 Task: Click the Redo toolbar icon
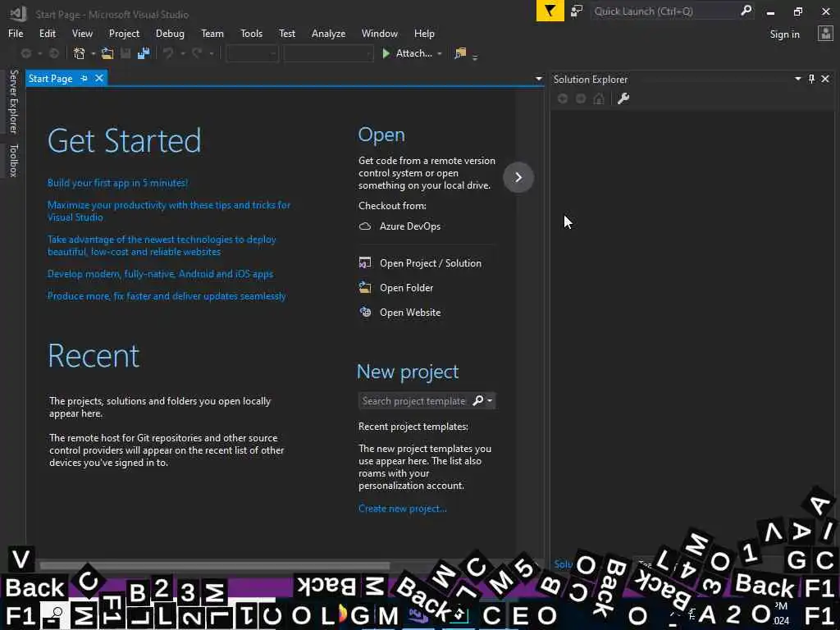[x=197, y=53]
